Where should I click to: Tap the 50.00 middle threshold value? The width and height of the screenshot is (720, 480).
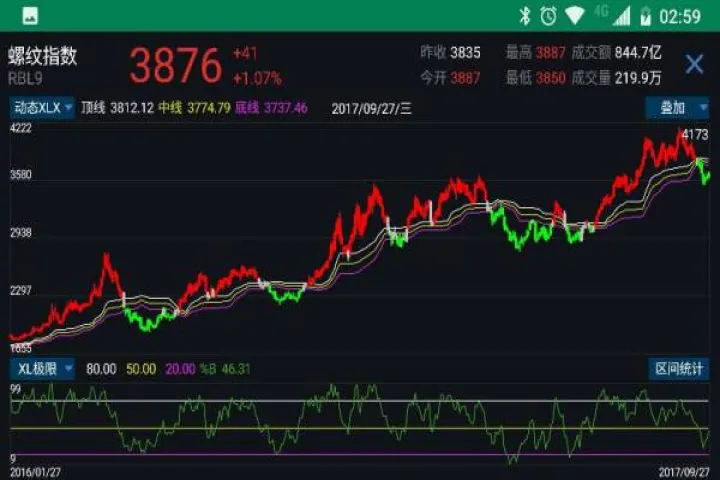coord(141,369)
